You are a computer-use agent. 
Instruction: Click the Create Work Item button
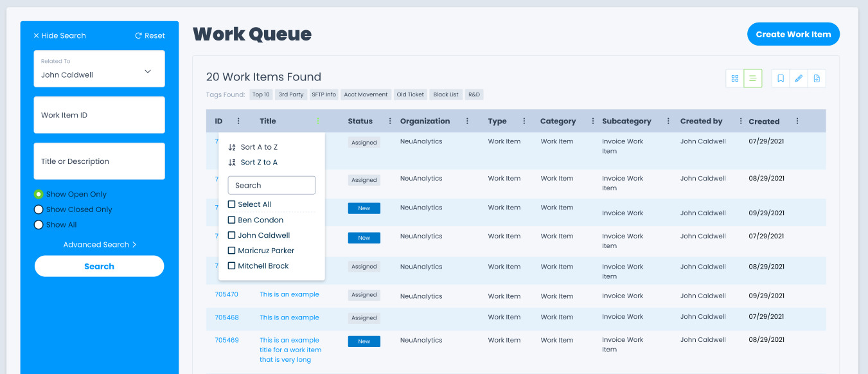(793, 34)
